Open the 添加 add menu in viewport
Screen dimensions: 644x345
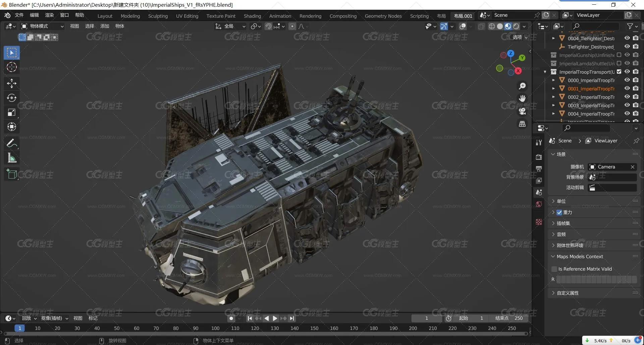[x=105, y=26]
